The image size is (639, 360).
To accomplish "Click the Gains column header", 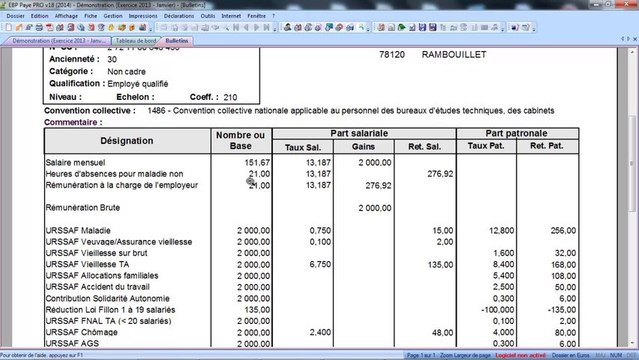I will (x=363, y=147).
